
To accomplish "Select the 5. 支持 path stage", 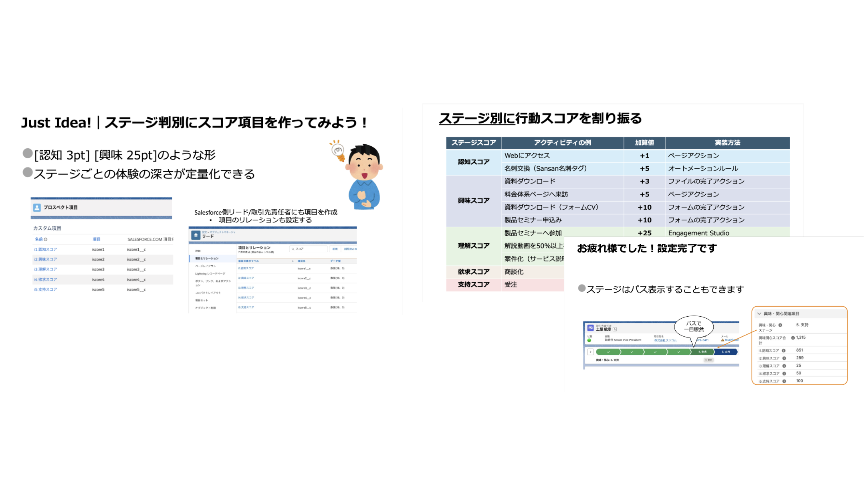I will point(726,352).
